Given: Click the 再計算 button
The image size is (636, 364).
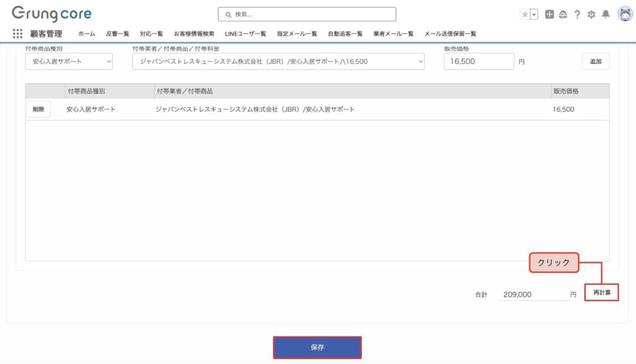Looking at the screenshot, I should pos(602,292).
